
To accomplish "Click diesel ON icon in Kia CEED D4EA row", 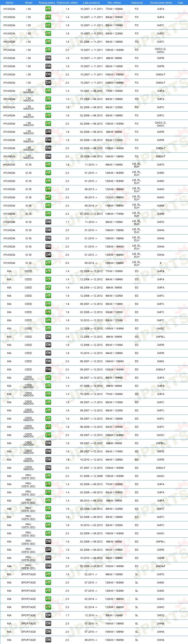I will pos(48,361).
